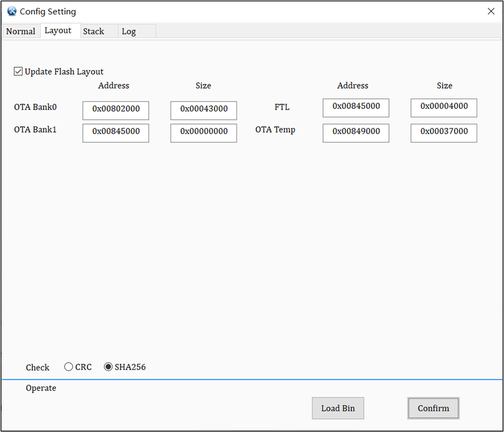Click the Config Setting application icon
The image size is (504, 432).
point(11,11)
